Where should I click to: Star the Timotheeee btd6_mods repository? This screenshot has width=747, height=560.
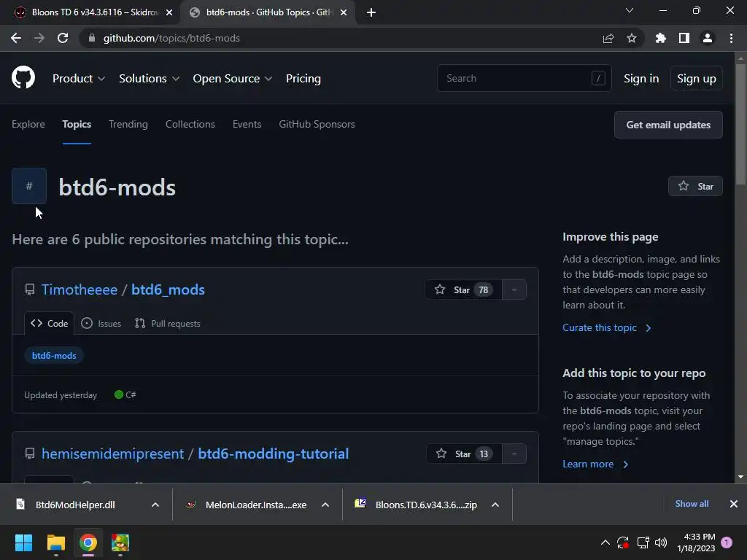tap(463, 289)
